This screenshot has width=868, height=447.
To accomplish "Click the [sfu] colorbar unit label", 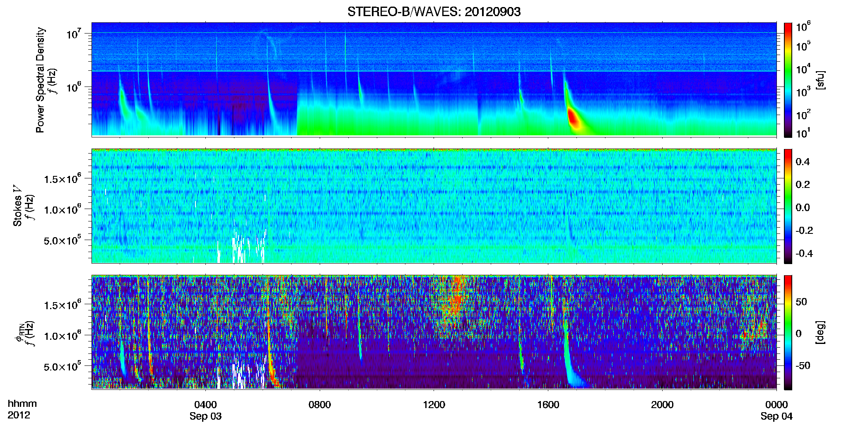I will coord(820,80).
